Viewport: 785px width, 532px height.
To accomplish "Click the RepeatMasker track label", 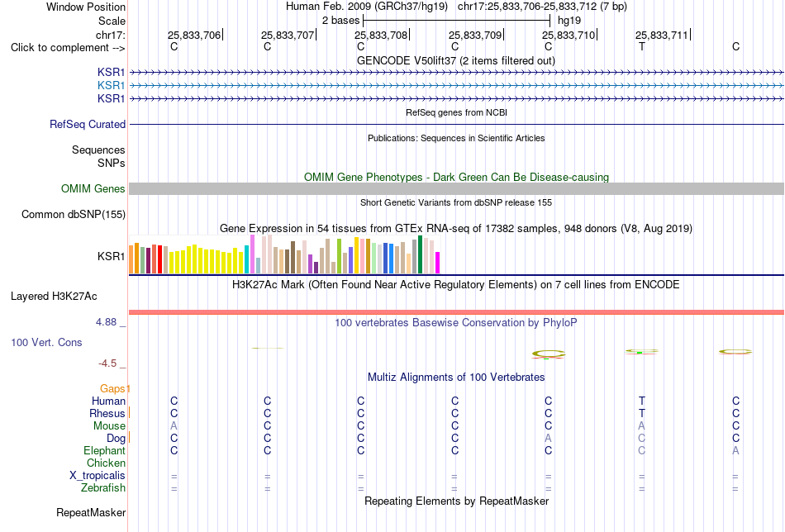I will point(91,512).
